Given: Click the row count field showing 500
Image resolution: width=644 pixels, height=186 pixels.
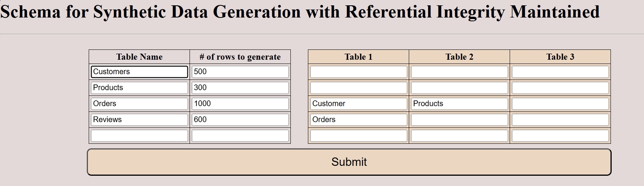Looking at the screenshot, I should click(240, 72).
